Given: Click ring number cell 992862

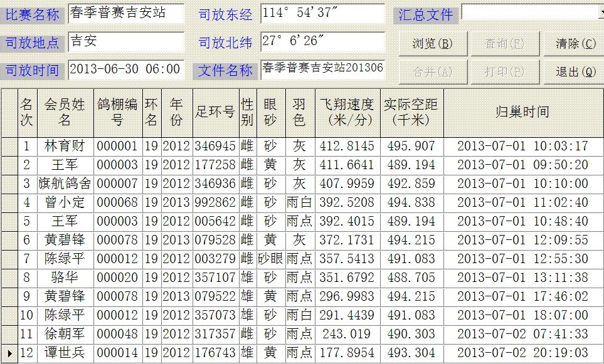Looking at the screenshot, I should pyautogui.click(x=215, y=203).
